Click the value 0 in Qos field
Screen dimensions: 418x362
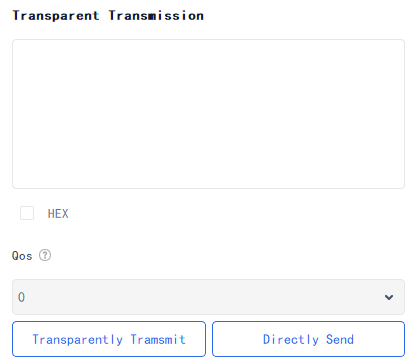click(x=21, y=297)
